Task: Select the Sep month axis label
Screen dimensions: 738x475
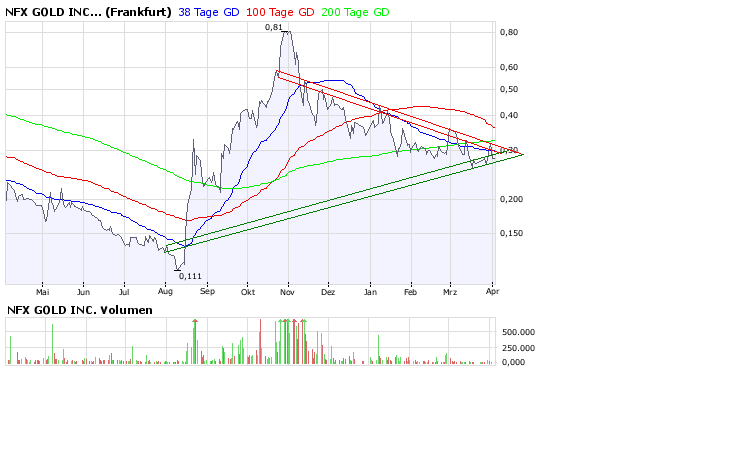Action: tap(207, 295)
